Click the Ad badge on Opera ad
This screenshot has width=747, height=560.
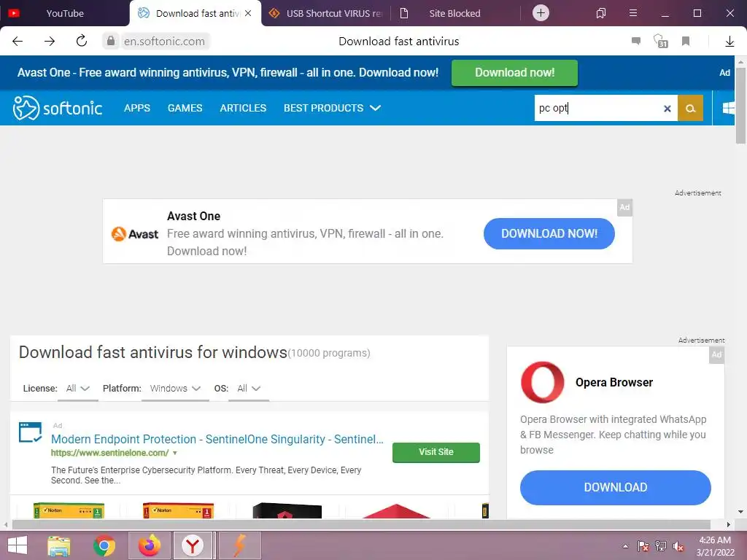coord(716,355)
